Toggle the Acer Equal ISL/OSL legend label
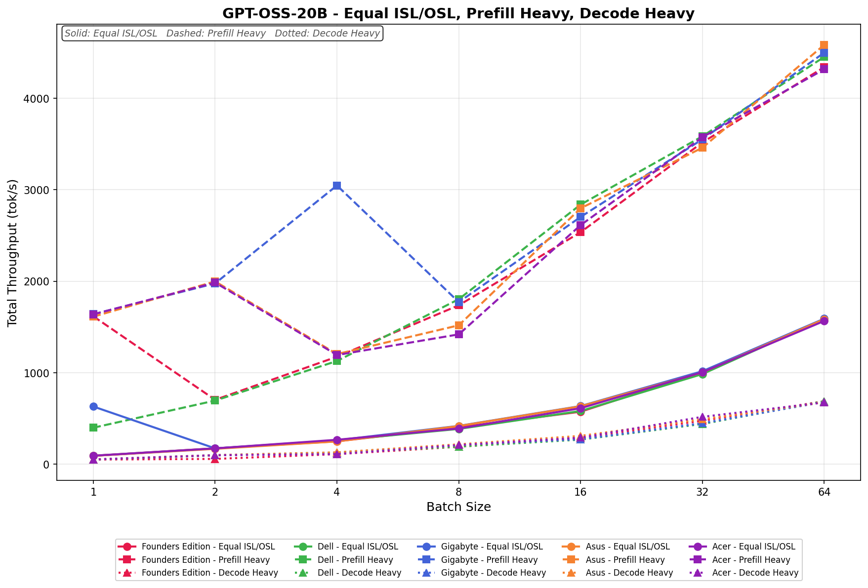The image size is (868, 588). coord(753,547)
